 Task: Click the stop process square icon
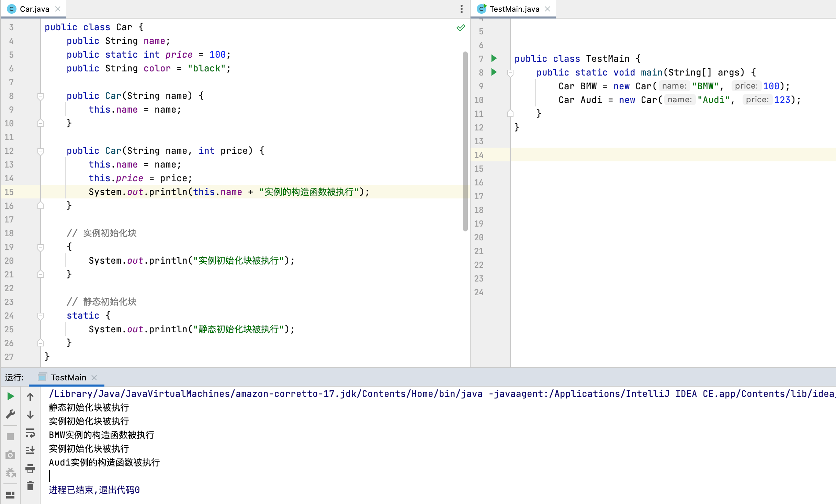10,437
